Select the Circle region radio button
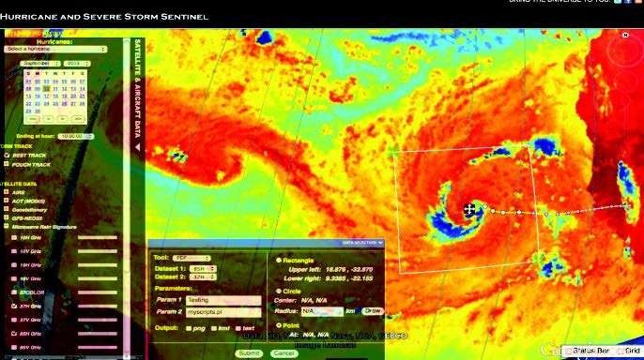644x360 pixels. (x=278, y=291)
